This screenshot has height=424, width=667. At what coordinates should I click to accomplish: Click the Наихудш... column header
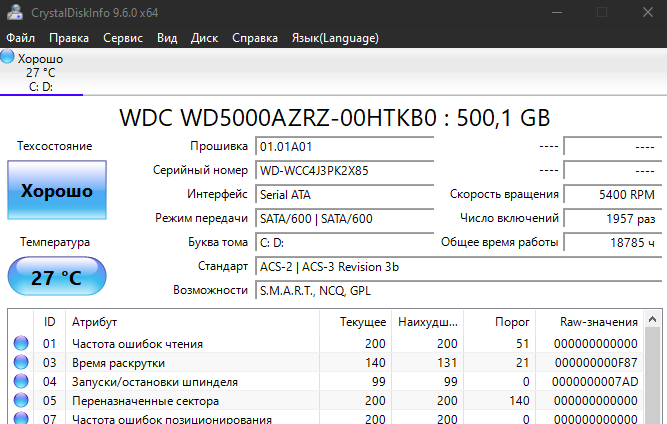tap(428, 322)
